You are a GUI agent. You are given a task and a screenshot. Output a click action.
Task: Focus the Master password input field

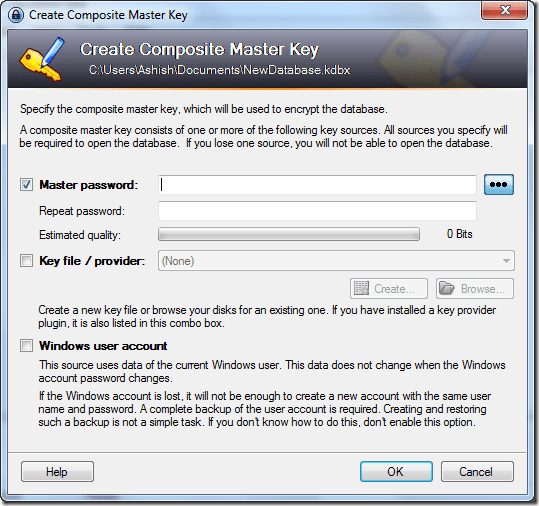(317, 185)
